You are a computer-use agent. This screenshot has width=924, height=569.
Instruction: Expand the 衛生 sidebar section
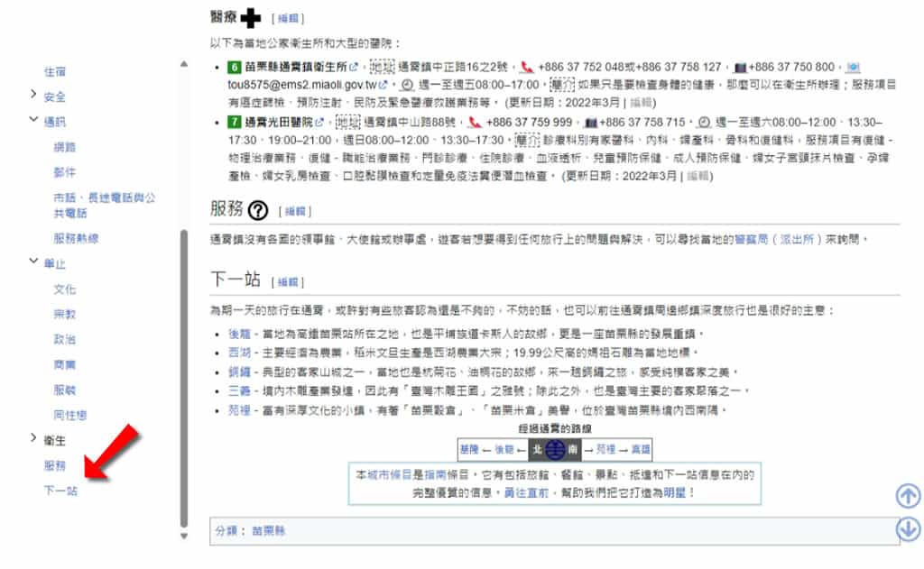click(x=33, y=437)
